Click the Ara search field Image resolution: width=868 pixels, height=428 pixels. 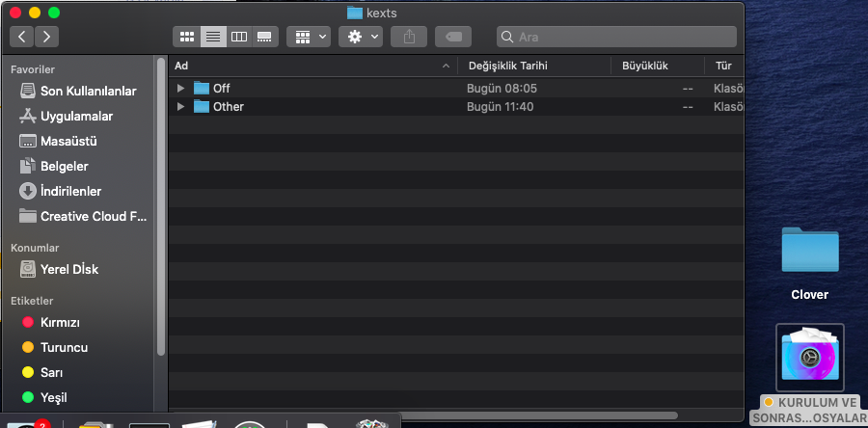[617, 37]
